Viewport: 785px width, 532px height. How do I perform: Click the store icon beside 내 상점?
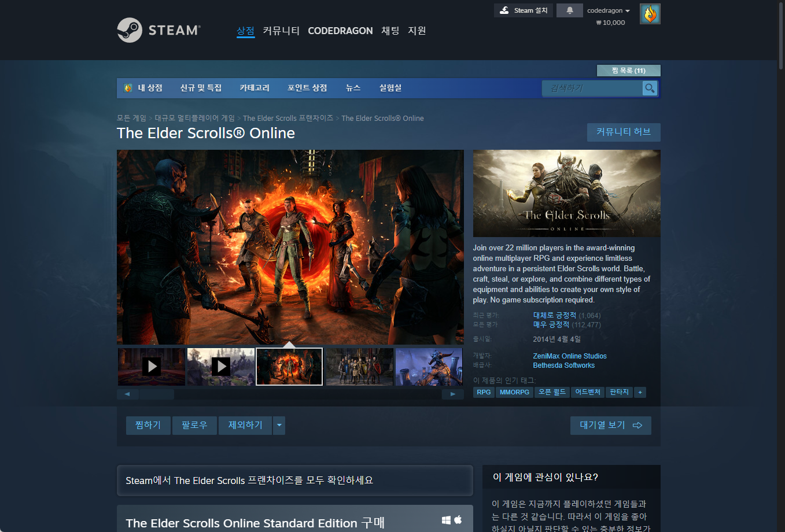tap(128, 88)
